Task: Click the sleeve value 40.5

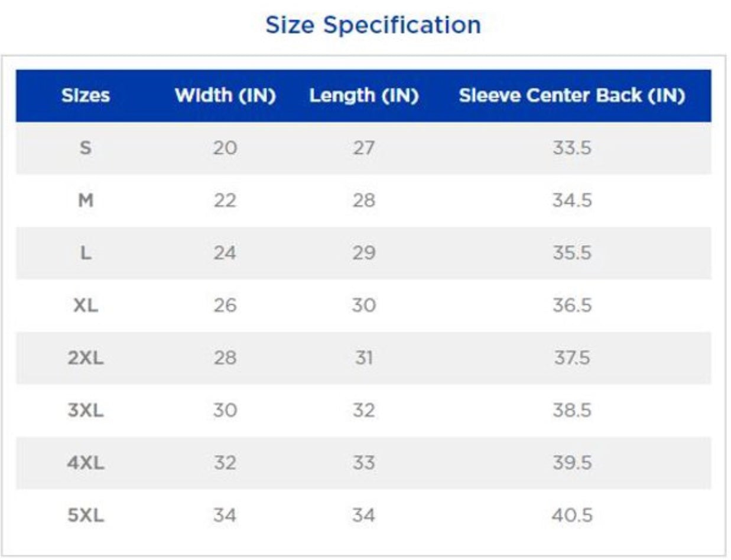Action: point(572,516)
